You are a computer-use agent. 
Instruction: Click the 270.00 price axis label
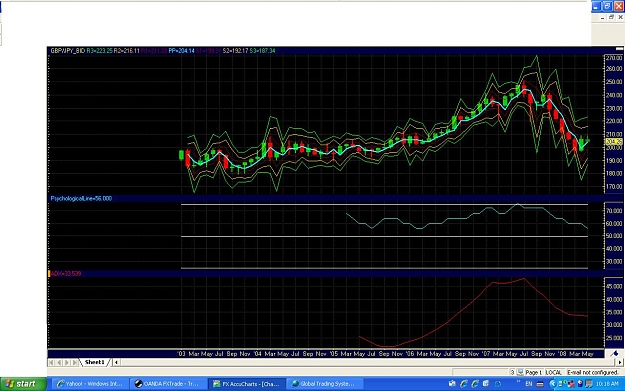pyautogui.click(x=614, y=58)
